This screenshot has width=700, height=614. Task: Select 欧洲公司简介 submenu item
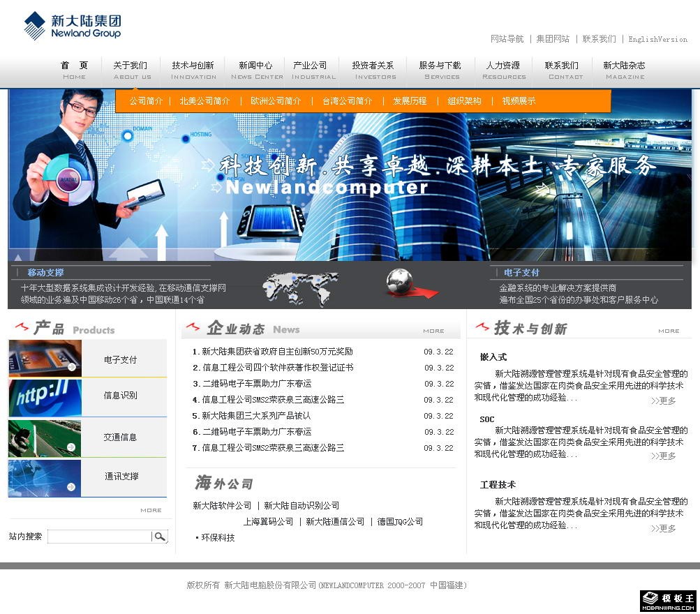276,101
